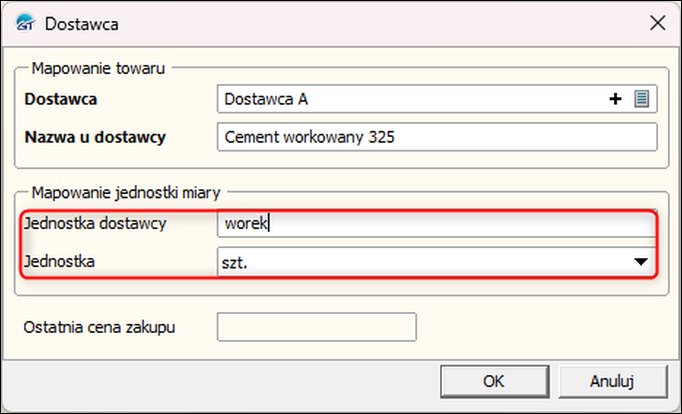682x414 pixels.
Task: Click the 'Mapowanie towaru' group header
Action: coord(99,68)
